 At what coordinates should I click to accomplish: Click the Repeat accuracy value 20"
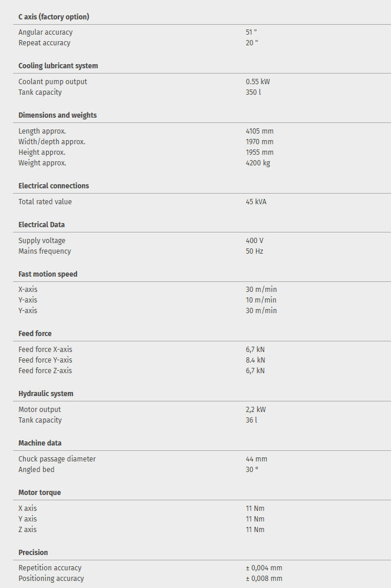tap(251, 43)
